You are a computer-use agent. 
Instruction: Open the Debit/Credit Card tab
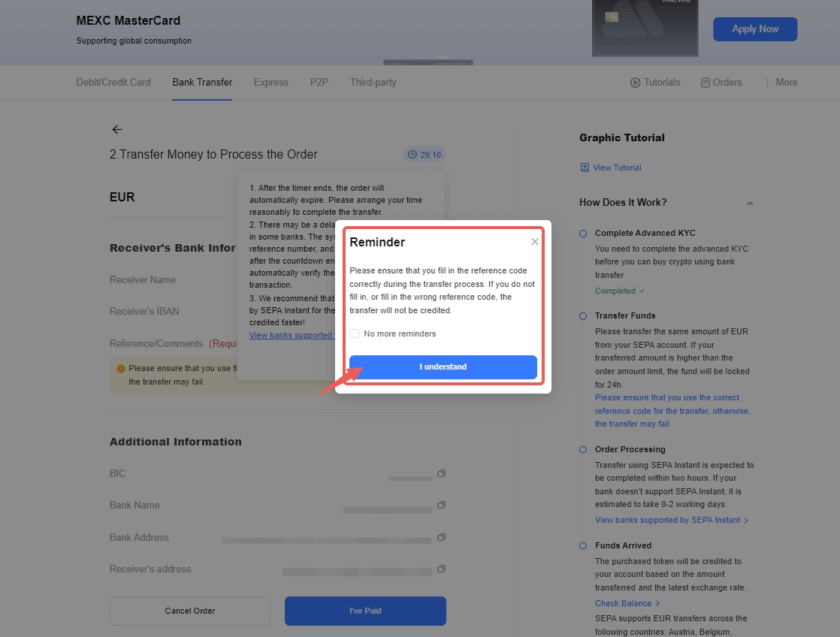(113, 82)
